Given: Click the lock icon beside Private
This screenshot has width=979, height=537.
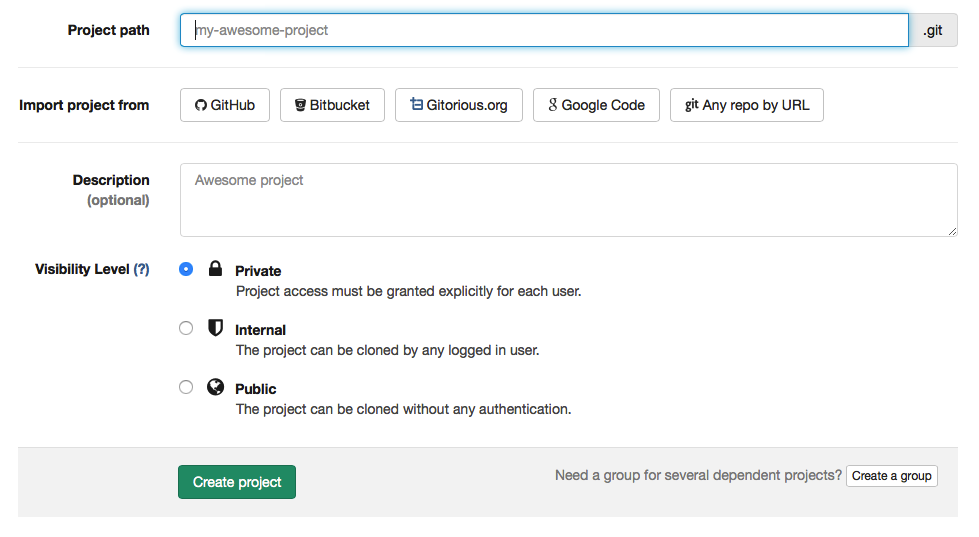Looking at the screenshot, I should [215, 268].
